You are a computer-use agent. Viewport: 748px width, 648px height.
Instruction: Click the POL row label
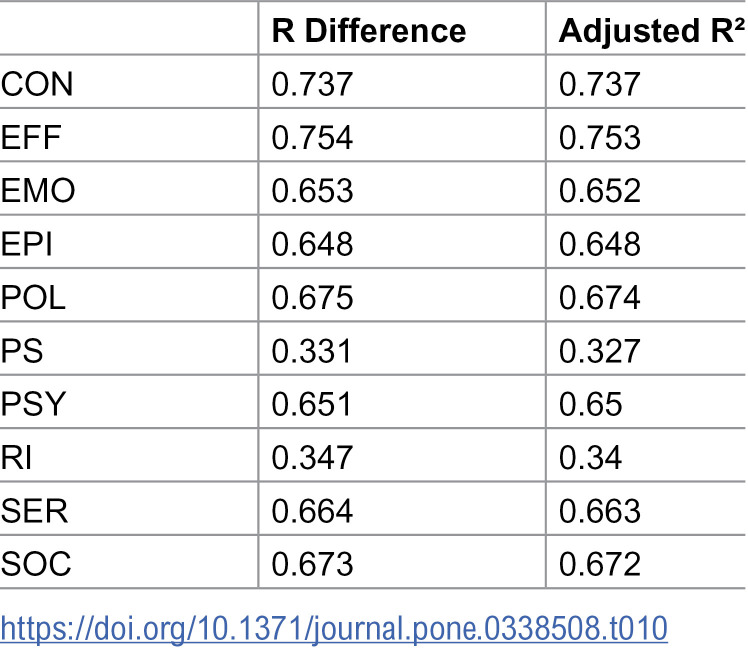(x=33, y=297)
